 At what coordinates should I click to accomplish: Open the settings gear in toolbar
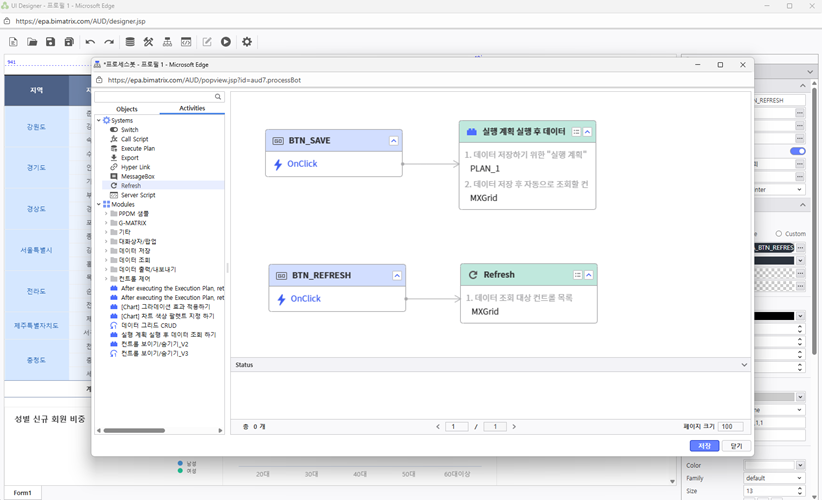point(247,42)
